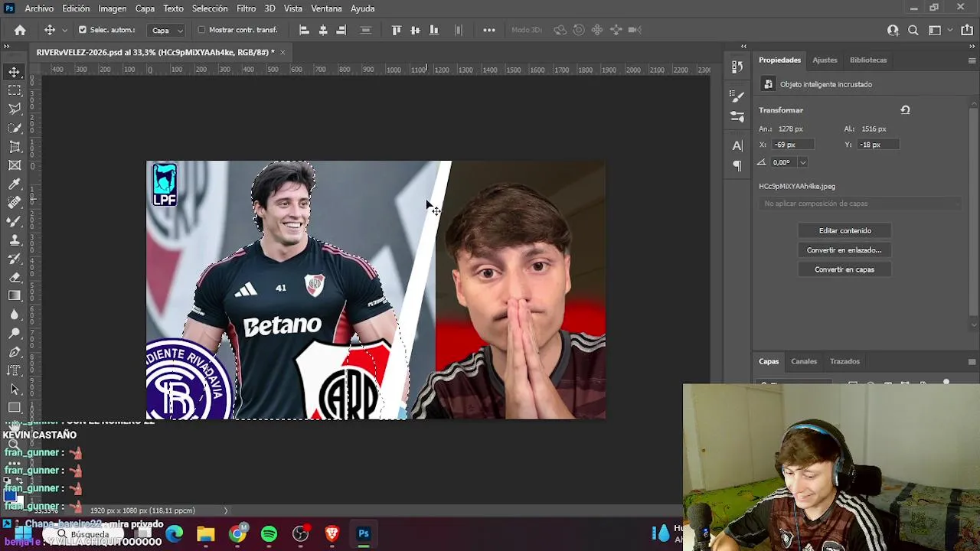
Task: Select the Gradient tool
Action: (x=15, y=295)
